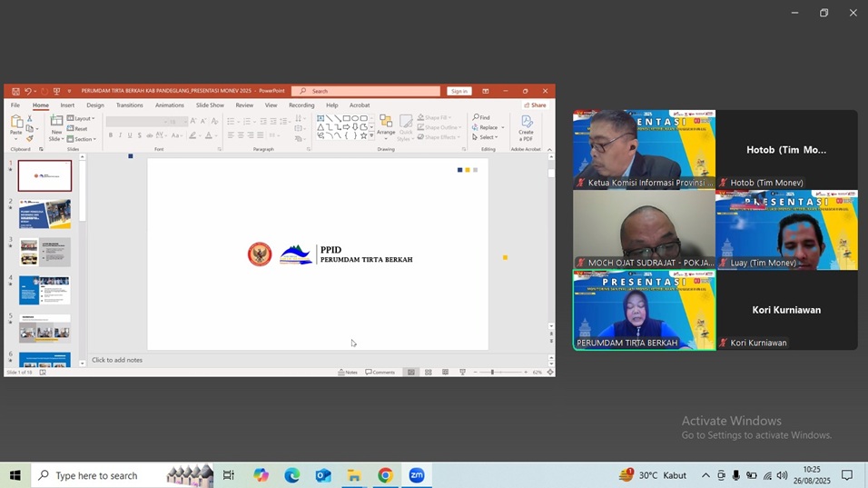
Task: Start slideshow from beginning via quick access icon
Action: coord(56,91)
